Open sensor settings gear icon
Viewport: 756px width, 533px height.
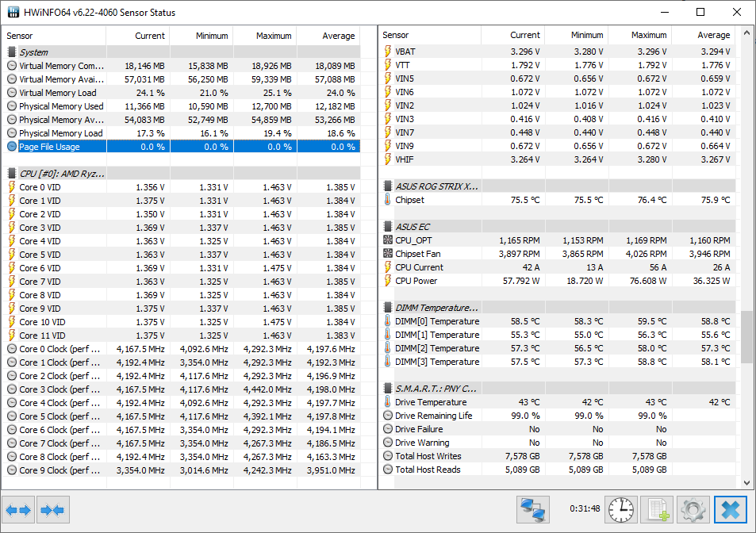pyautogui.click(x=693, y=509)
